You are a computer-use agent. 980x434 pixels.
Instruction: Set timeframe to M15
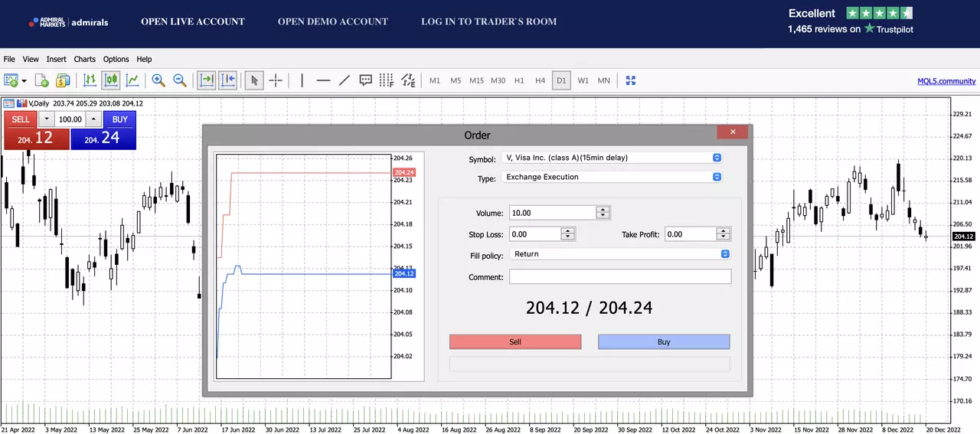pos(477,80)
